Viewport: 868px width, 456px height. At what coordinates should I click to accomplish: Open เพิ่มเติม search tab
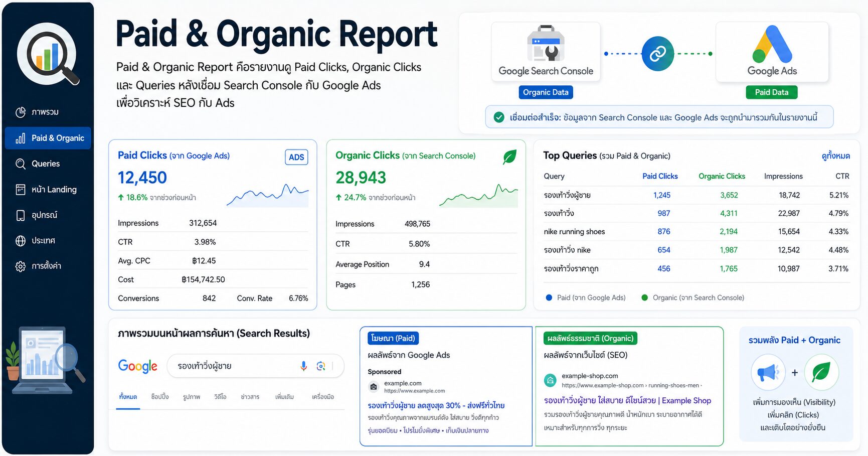pyautogui.click(x=284, y=397)
